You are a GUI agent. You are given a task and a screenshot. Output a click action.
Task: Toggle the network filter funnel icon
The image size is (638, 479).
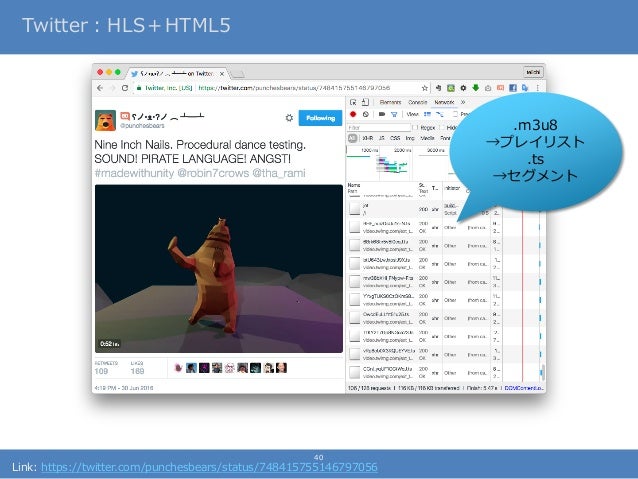(394, 114)
